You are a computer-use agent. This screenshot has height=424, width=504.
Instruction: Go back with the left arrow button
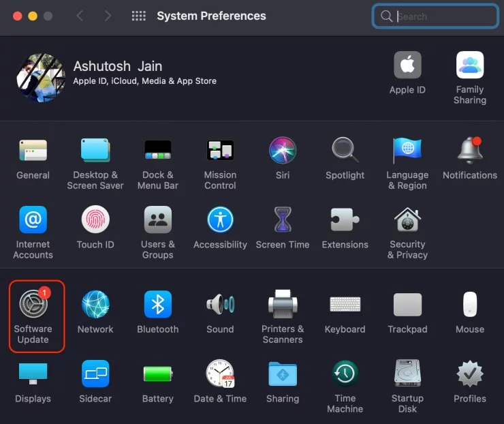[80, 16]
